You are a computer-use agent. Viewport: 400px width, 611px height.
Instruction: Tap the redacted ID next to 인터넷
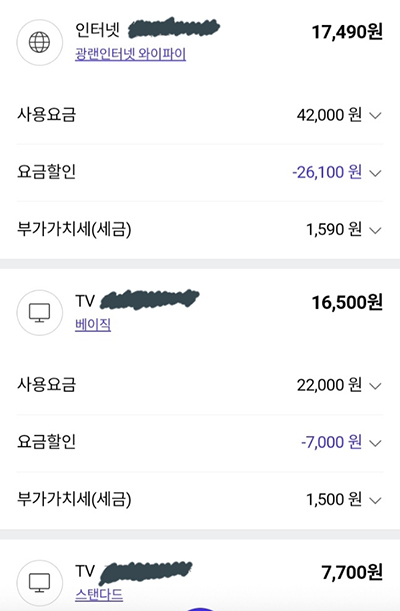coord(174,28)
